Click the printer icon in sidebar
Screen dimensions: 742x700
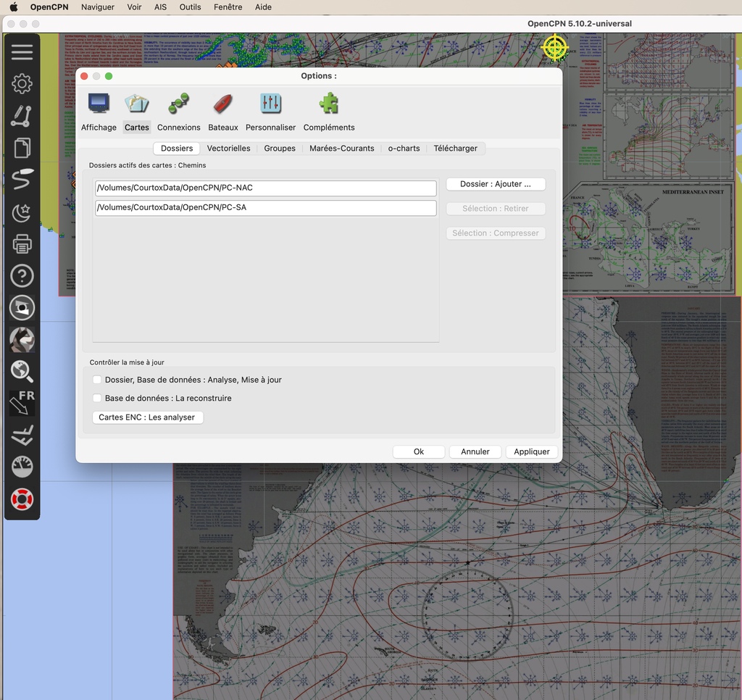(x=22, y=243)
